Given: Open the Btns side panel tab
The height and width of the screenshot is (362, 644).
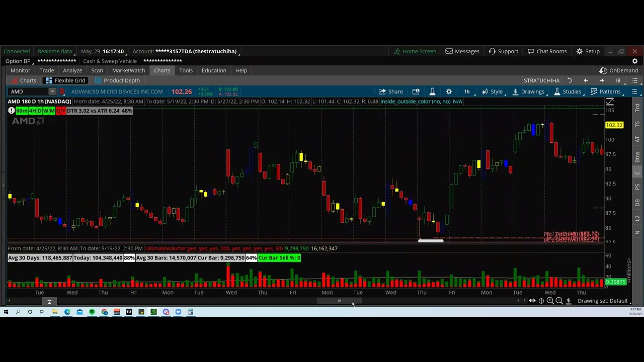Looking at the screenshot, I should tap(637, 157).
